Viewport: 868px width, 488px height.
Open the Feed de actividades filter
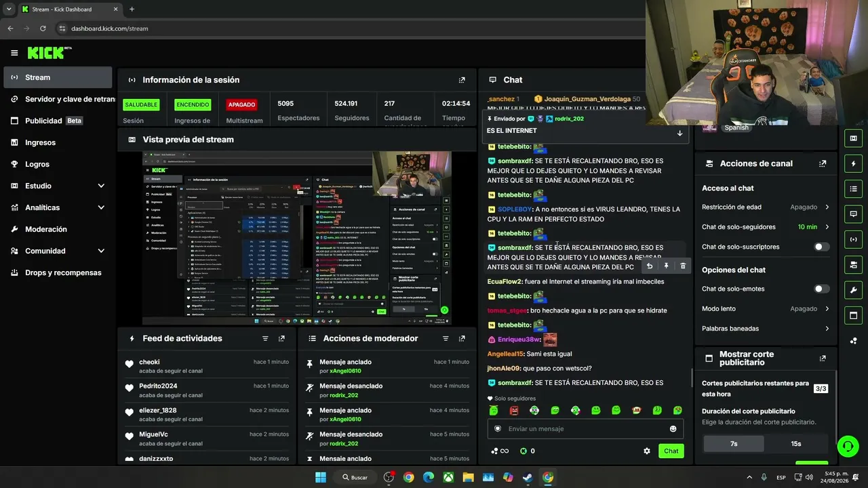coord(265,338)
